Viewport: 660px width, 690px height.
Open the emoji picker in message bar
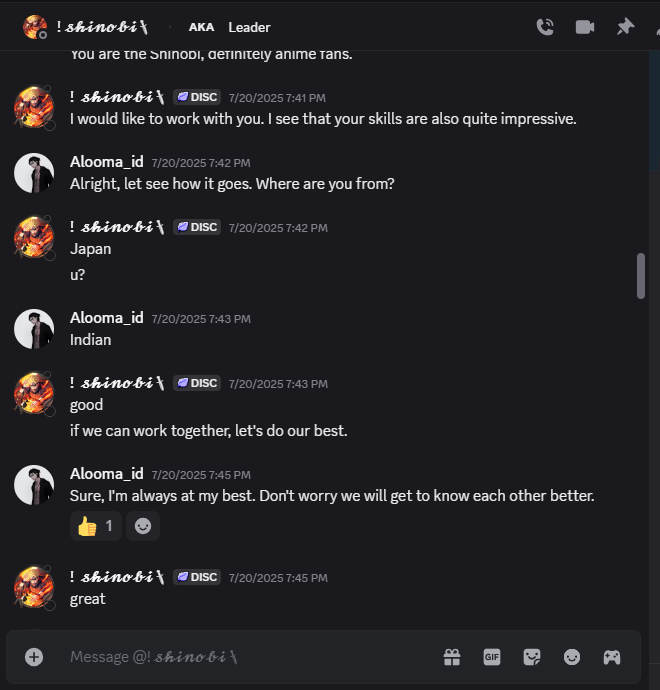tap(572, 657)
